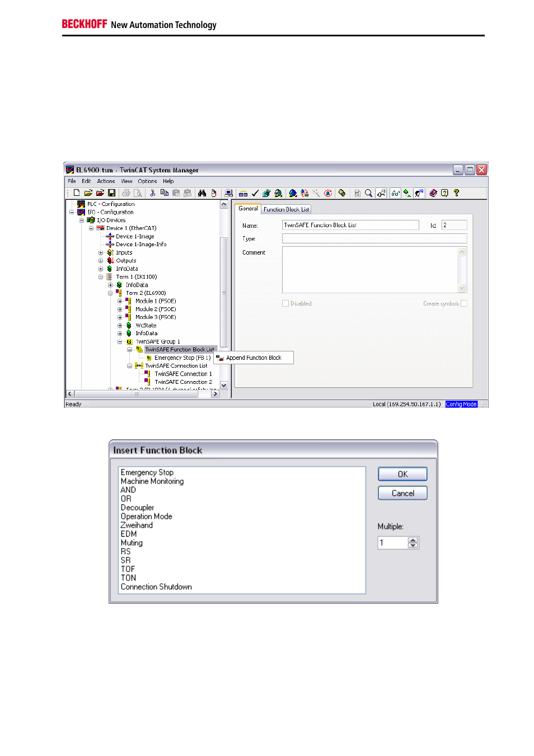
Task: Click the tree pane's horizontal scrollbar right arrow
Action: pos(215,395)
